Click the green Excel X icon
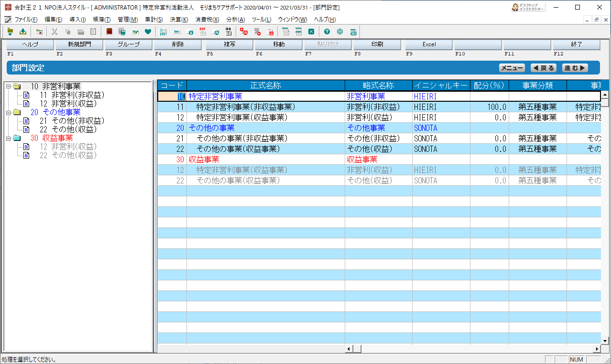Image resolution: width=611 pixels, height=364 pixels. 311,32
